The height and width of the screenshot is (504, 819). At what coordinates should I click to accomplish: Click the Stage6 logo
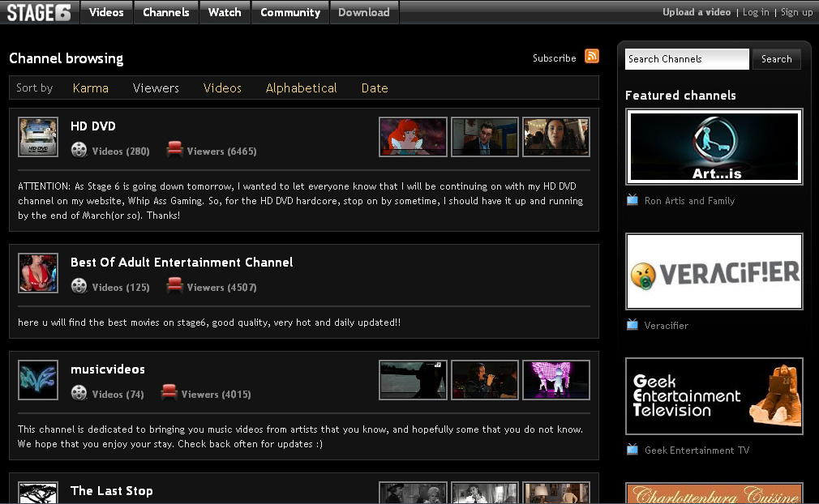click(39, 12)
